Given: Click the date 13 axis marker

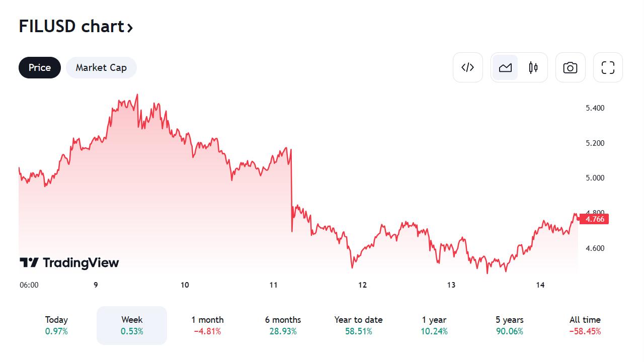Looking at the screenshot, I should [x=451, y=285].
